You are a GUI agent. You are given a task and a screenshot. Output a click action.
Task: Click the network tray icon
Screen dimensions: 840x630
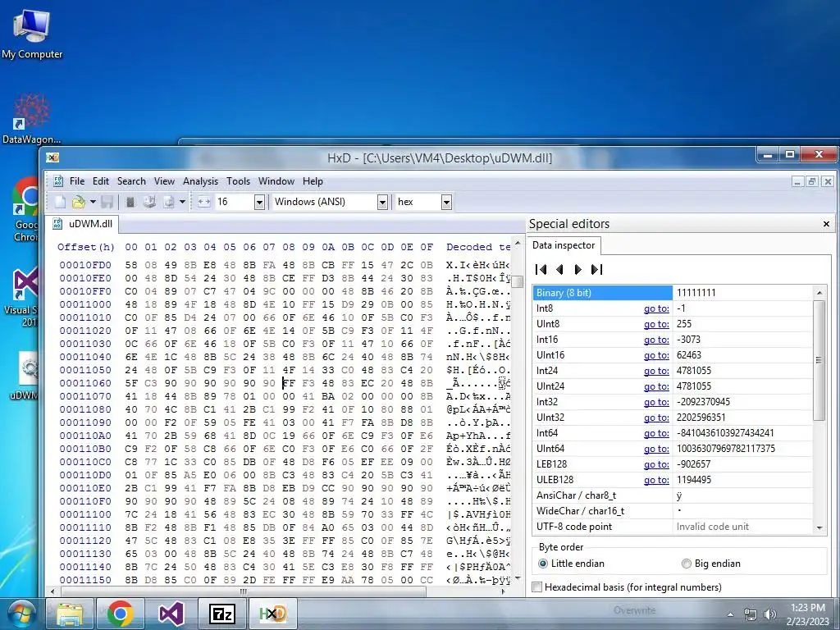point(751,614)
